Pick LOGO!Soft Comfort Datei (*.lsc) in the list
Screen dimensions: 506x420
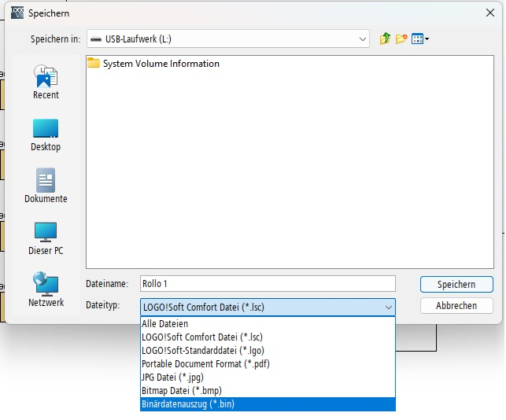(268, 337)
